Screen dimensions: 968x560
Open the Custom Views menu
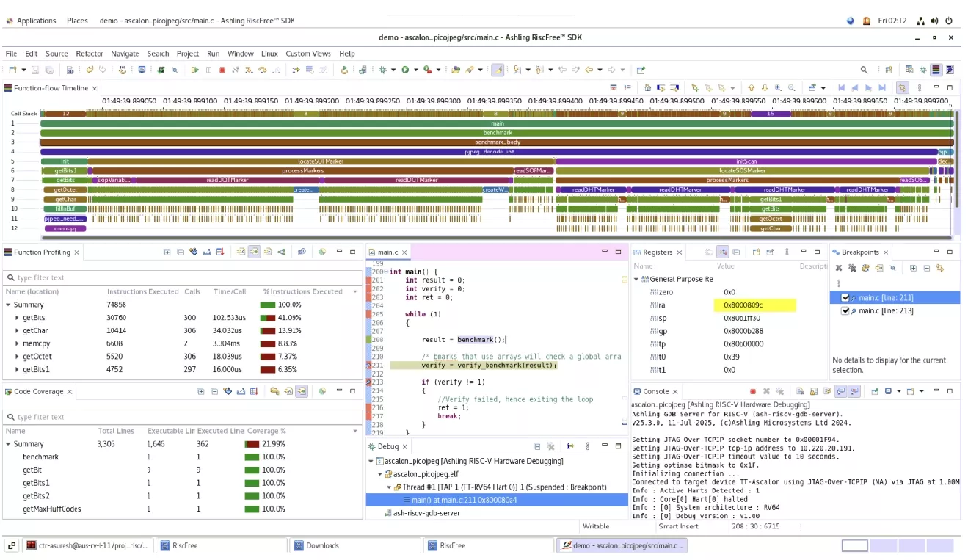pos(308,54)
